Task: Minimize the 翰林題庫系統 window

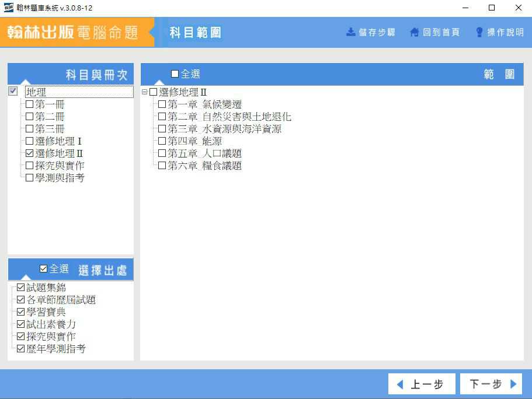Action: pyautogui.click(x=465, y=8)
